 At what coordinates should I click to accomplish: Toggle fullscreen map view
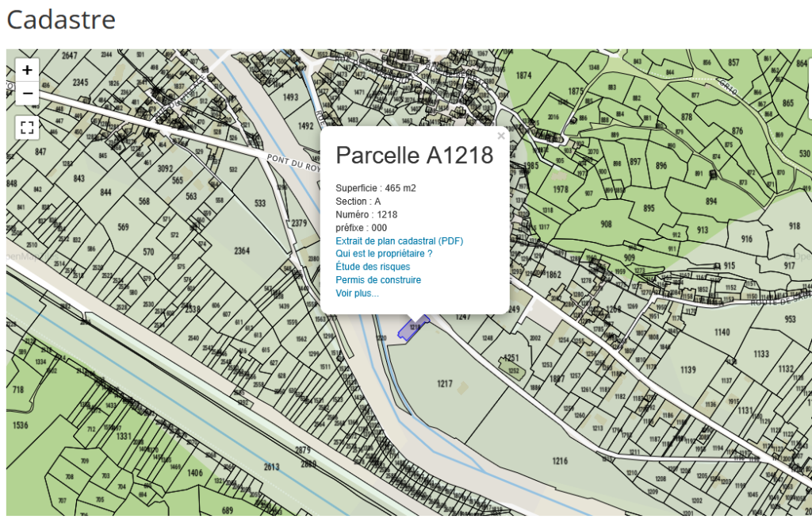click(27, 127)
